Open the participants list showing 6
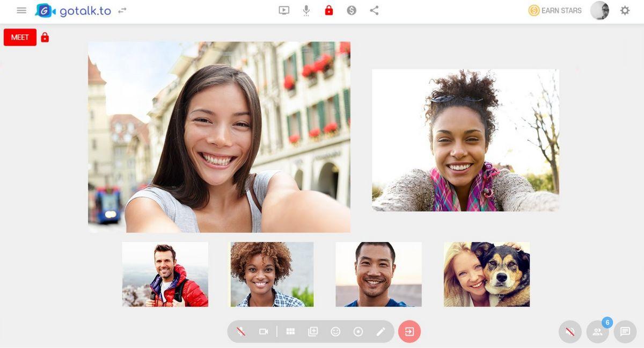Screen dimensions: 644x348 pos(597,332)
